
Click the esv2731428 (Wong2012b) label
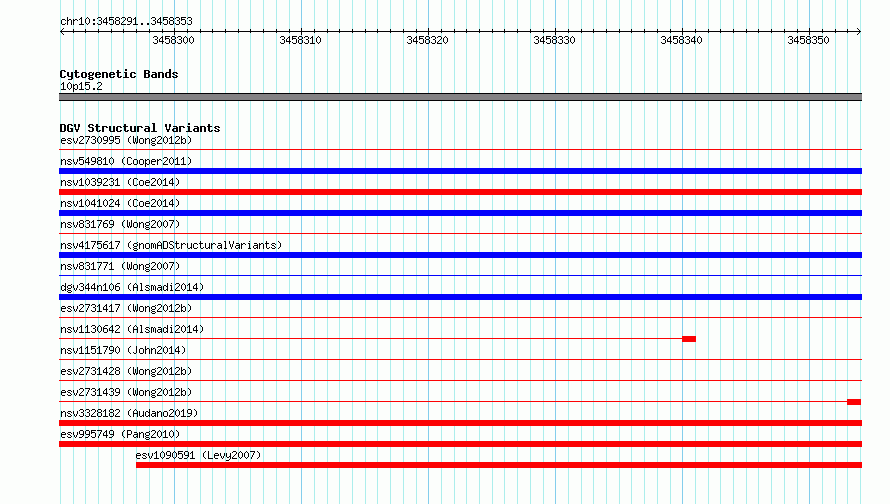coord(126,371)
